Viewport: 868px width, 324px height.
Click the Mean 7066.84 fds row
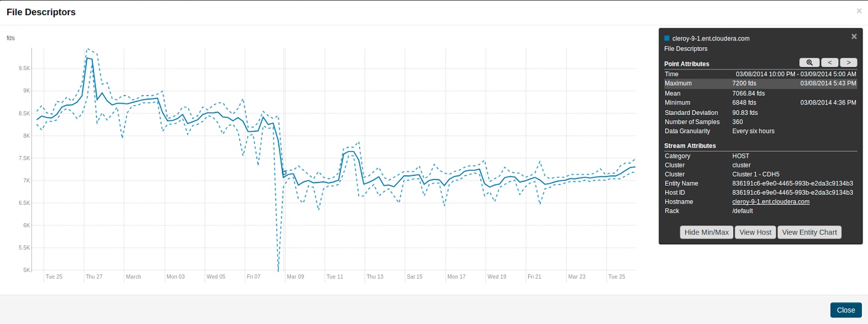pos(760,93)
